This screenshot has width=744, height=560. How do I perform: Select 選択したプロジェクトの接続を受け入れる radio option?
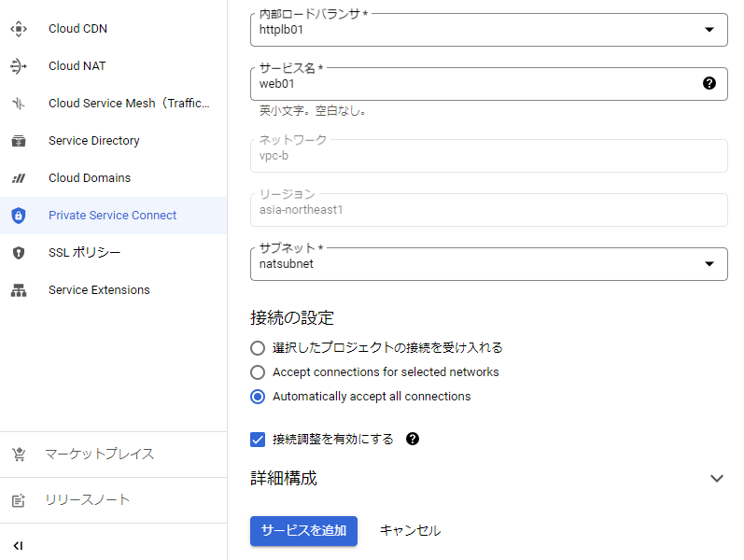click(x=258, y=348)
